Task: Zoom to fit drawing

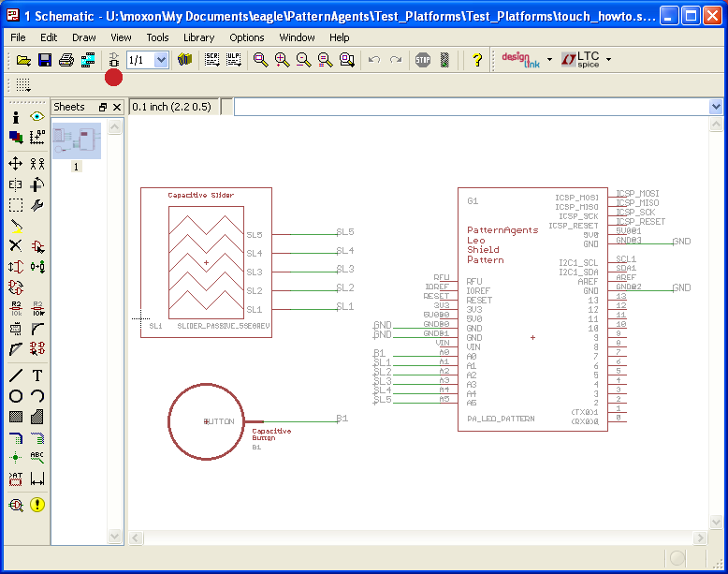Action: point(260,60)
